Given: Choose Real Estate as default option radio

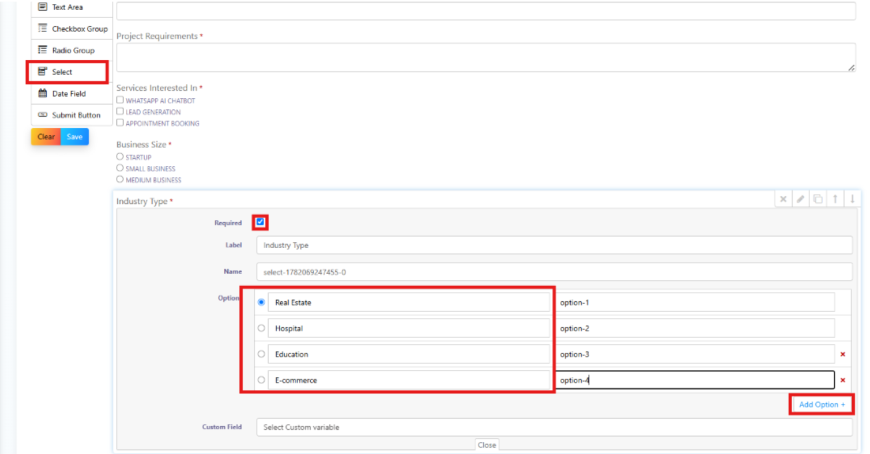Looking at the screenshot, I should (261, 302).
